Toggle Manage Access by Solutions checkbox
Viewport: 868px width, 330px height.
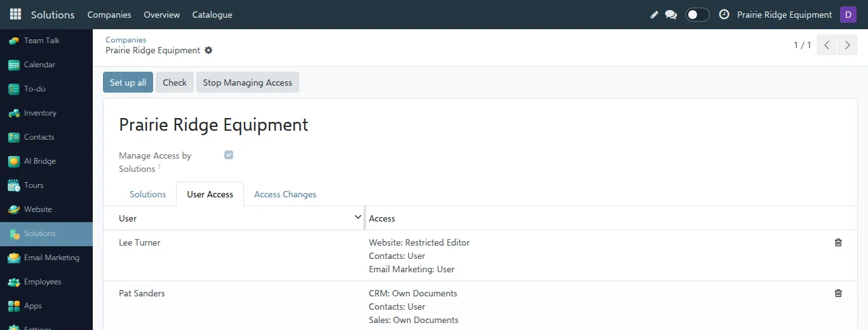[229, 155]
